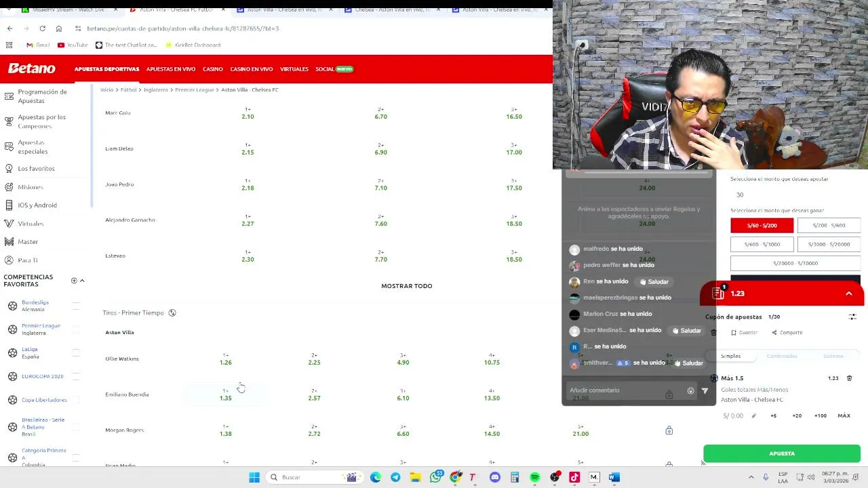The image size is (868, 488).
Task: Click the Mostrar Todo button
Action: (406, 286)
